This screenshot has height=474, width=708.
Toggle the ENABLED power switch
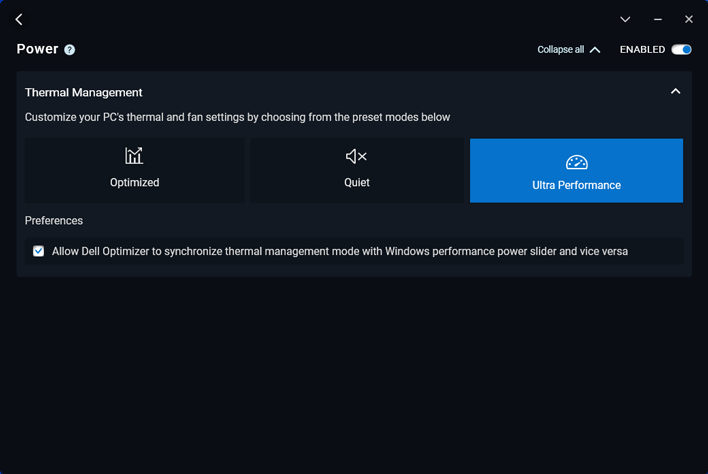tap(681, 49)
